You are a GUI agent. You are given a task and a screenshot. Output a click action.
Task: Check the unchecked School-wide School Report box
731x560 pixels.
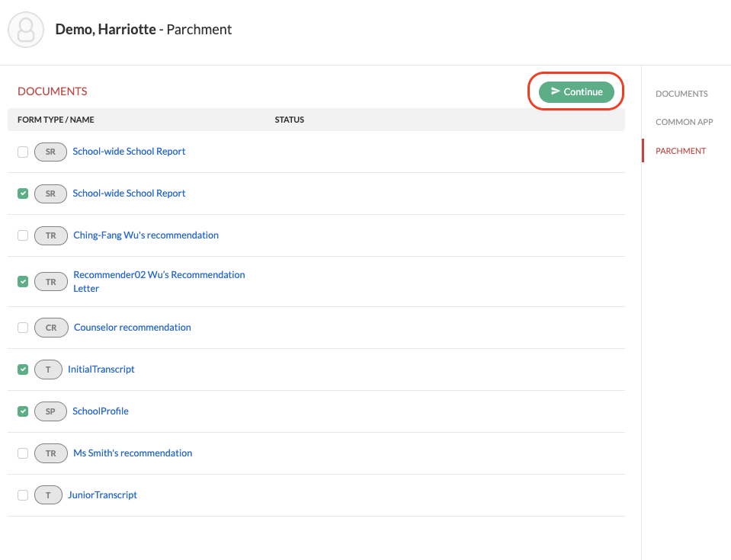click(x=23, y=152)
